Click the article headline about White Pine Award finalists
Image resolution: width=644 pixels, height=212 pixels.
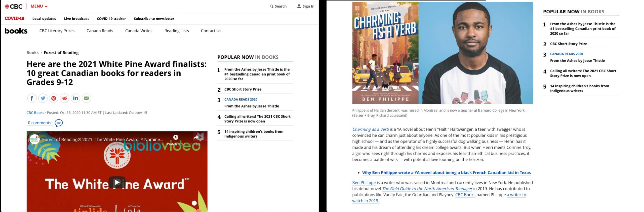116,73
